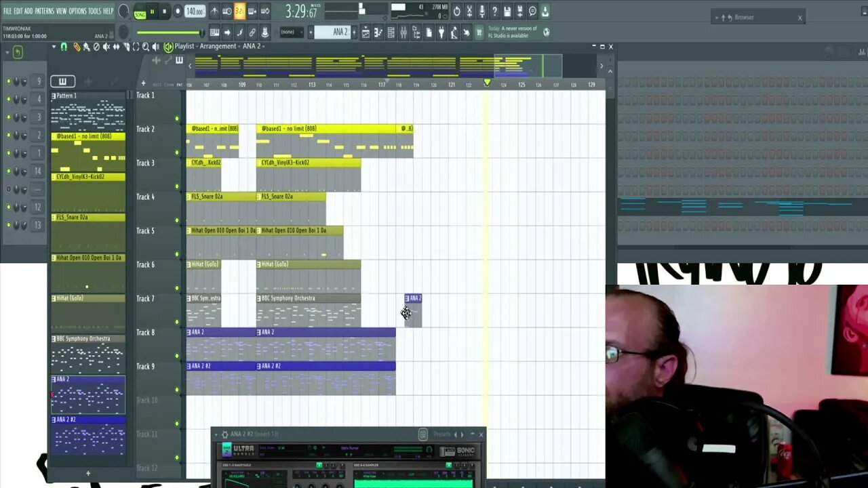868x488 pixels.
Task: Toggle wait for input to start playing
Action: tap(227, 11)
